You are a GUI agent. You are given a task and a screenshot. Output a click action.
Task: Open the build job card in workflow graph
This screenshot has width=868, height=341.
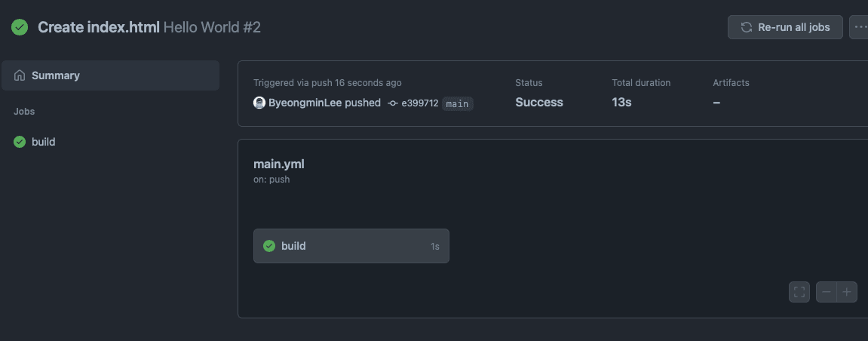pyautogui.click(x=351, y=246)
